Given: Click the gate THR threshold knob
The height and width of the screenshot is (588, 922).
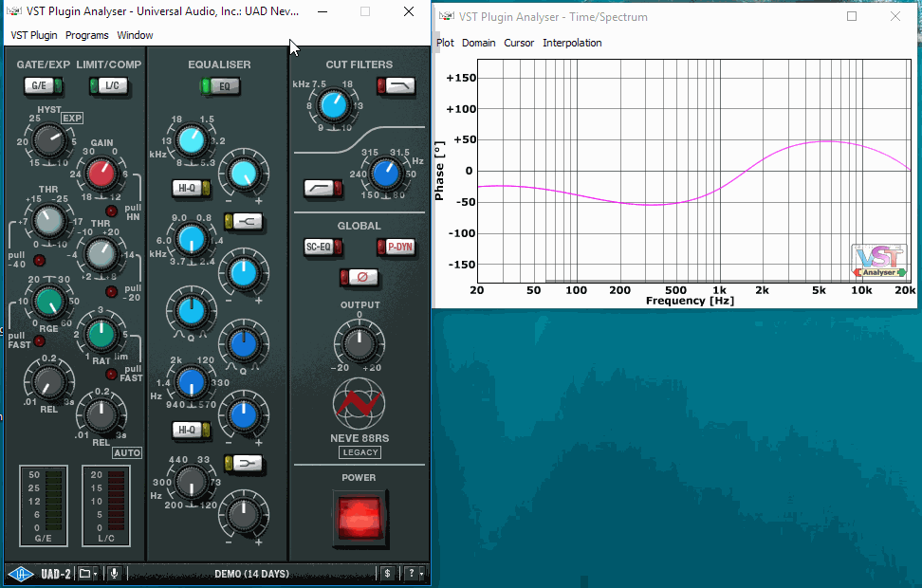Looking at the screenshot, I should (x=48, y=222).
